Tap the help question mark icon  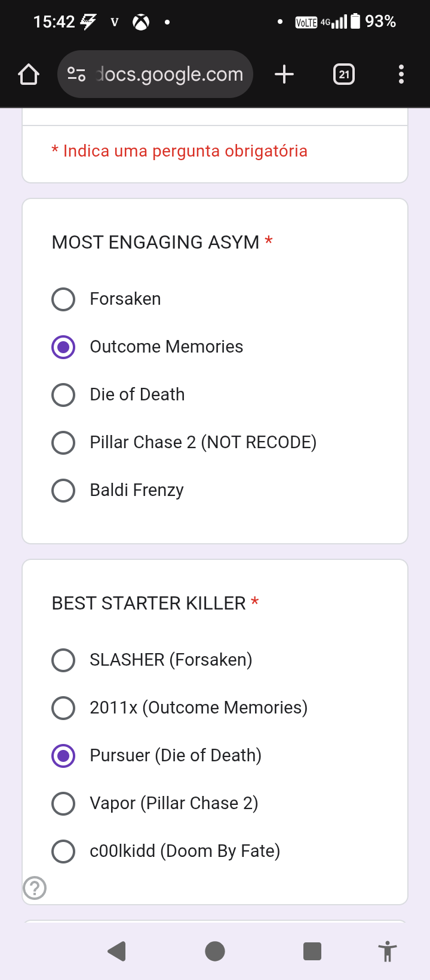coord(35,887)
